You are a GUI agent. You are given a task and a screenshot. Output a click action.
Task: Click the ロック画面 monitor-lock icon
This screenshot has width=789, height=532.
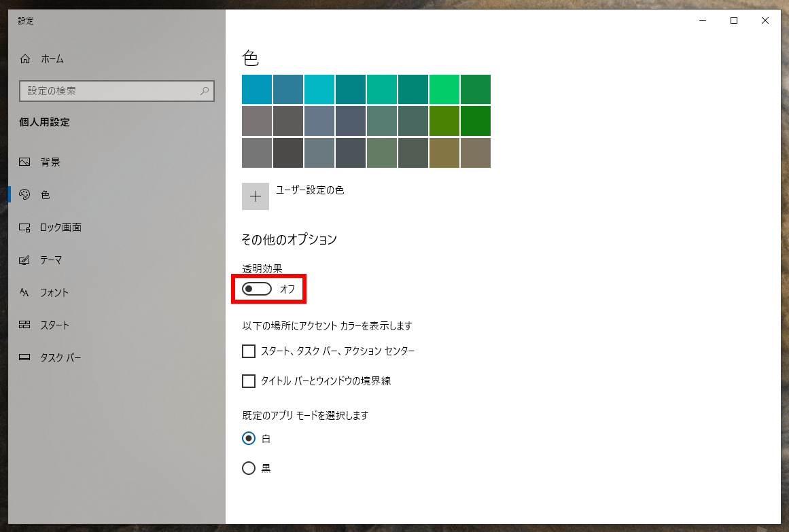point(24,228)
